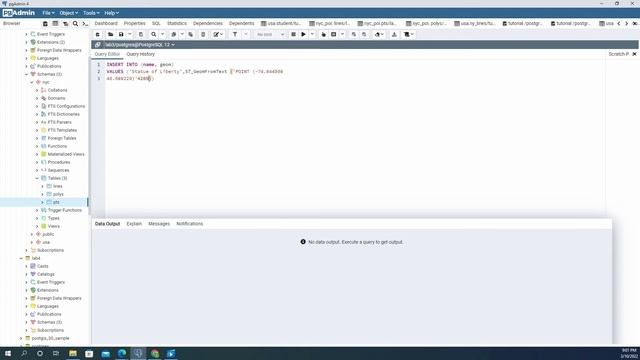Open the Find magnifier tool in query toolbar
This screenshot has height=360, width=640.
pyautogui.click(x=153, y=35)
